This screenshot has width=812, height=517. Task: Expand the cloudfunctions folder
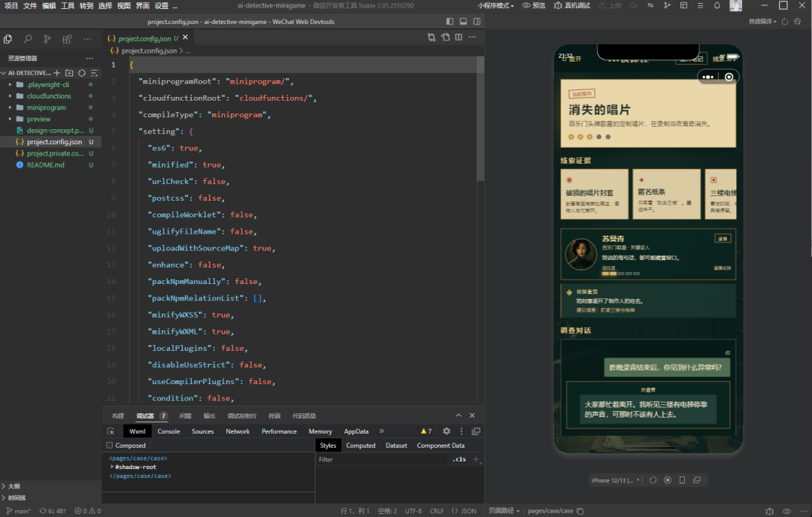pos(49,95)
